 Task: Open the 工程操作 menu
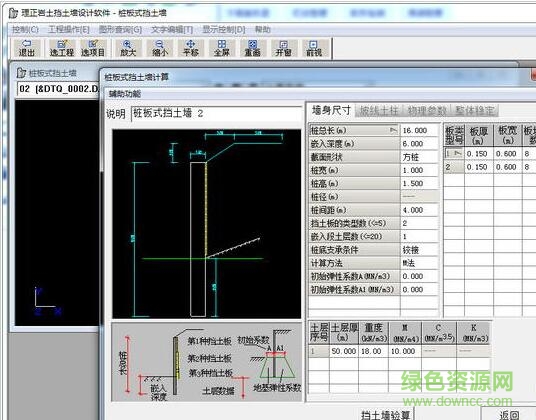tap(69, 30)
